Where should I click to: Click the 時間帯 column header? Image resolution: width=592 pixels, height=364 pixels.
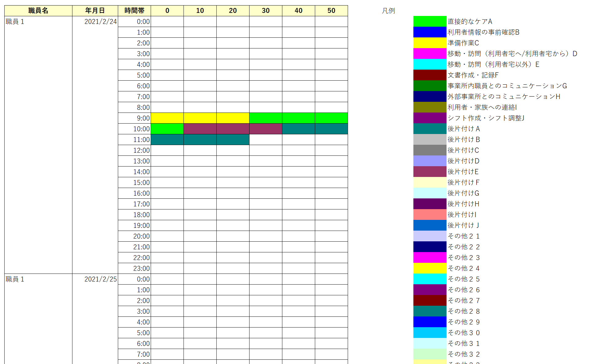134,10
